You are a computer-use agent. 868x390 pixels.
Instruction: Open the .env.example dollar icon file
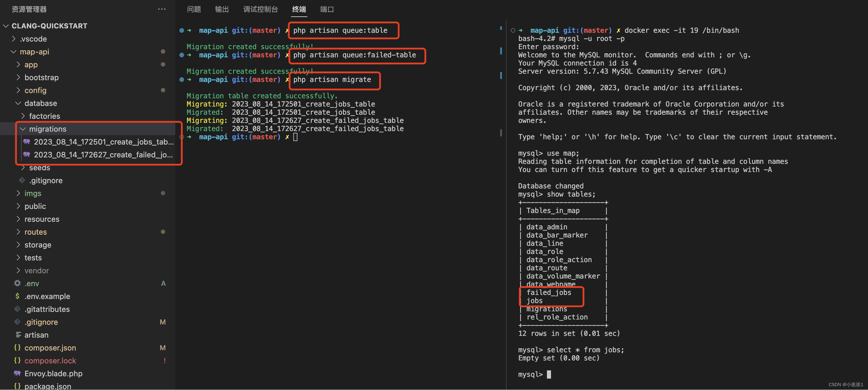17,296
